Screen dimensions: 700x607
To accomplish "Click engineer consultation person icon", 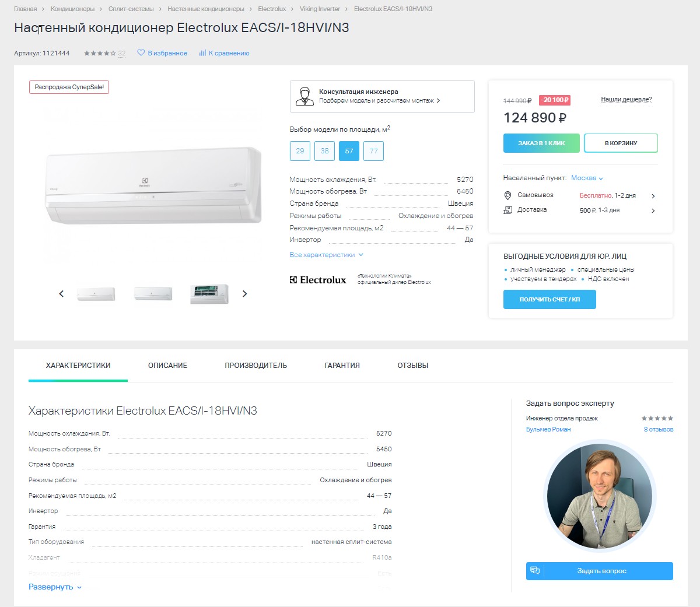I will [304, 96].
